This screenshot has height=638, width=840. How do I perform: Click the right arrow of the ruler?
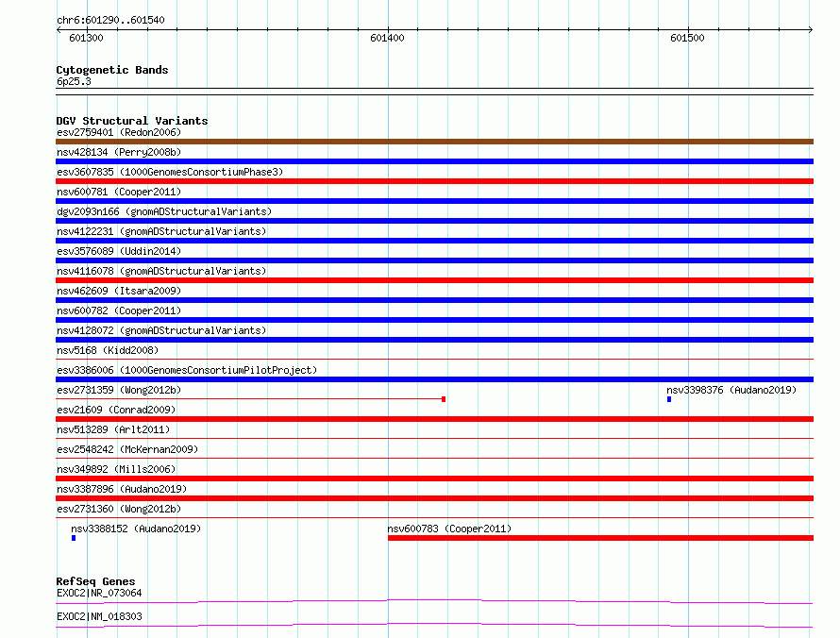pyautogui.click(x=811, y=30)
